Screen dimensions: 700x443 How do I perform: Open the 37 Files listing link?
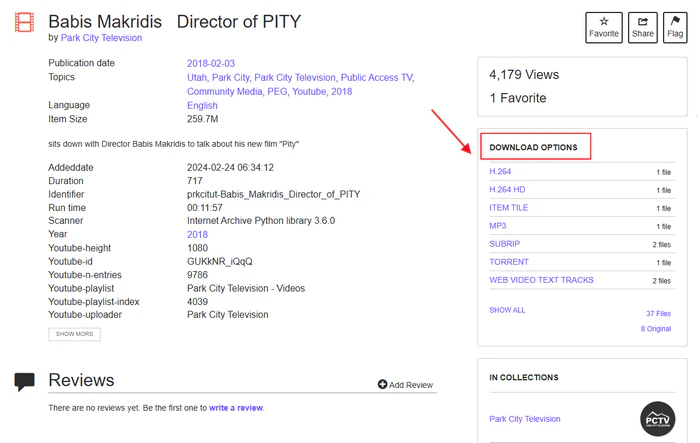(x=658, y=313)
